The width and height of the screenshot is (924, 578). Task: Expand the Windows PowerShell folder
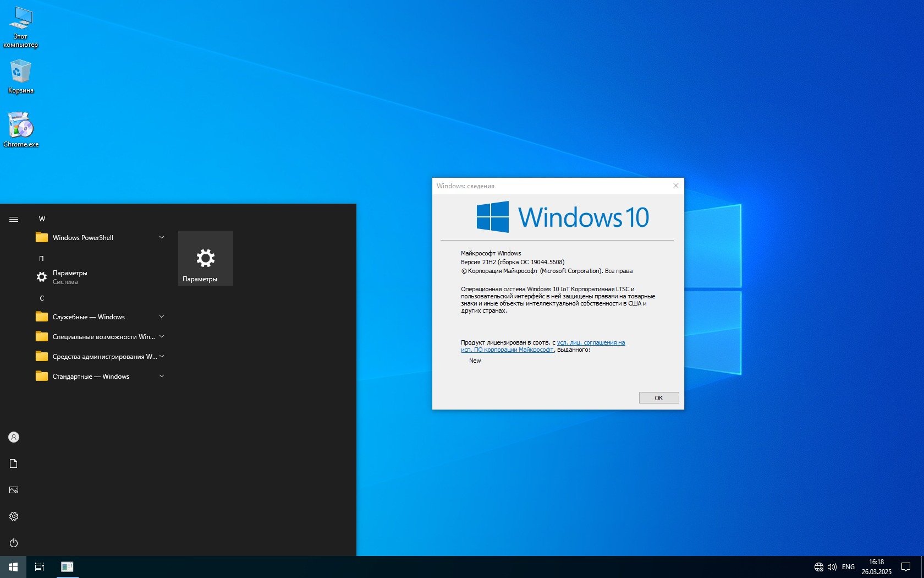(99, 238)
